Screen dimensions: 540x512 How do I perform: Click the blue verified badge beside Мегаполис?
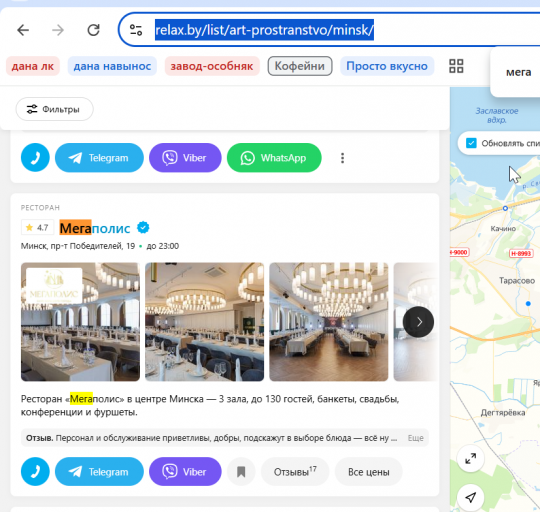click(x=143, y=228)
